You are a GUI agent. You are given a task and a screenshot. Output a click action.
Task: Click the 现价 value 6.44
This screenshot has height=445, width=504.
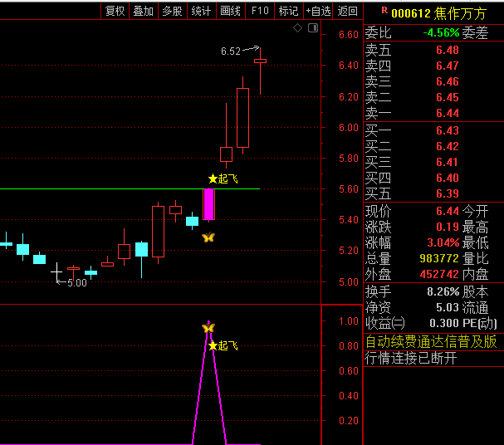click(448, 211)
